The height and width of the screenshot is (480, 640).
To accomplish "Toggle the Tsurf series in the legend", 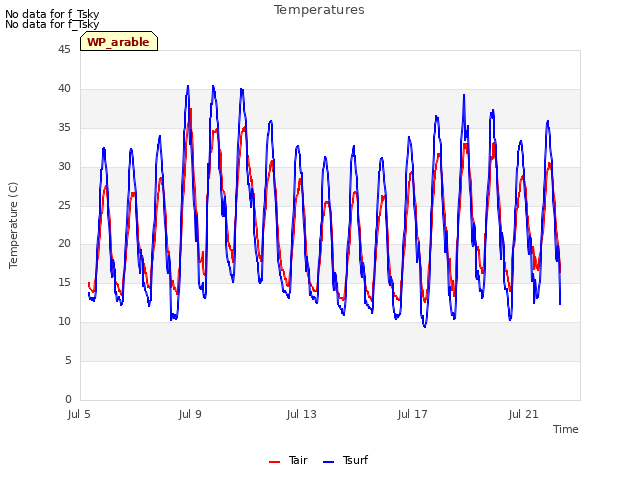I will [x=345, y=460].
